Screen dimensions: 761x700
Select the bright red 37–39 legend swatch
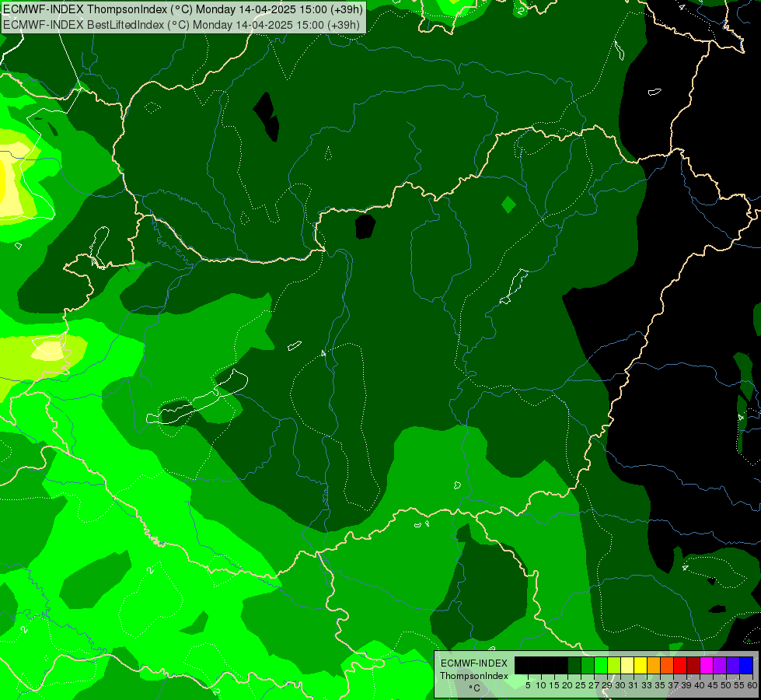(x=680, y=665)
